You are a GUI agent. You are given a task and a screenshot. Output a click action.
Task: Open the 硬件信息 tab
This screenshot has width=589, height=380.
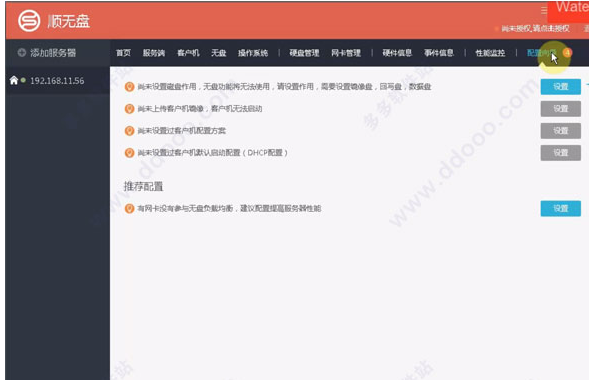pos(397,53)
